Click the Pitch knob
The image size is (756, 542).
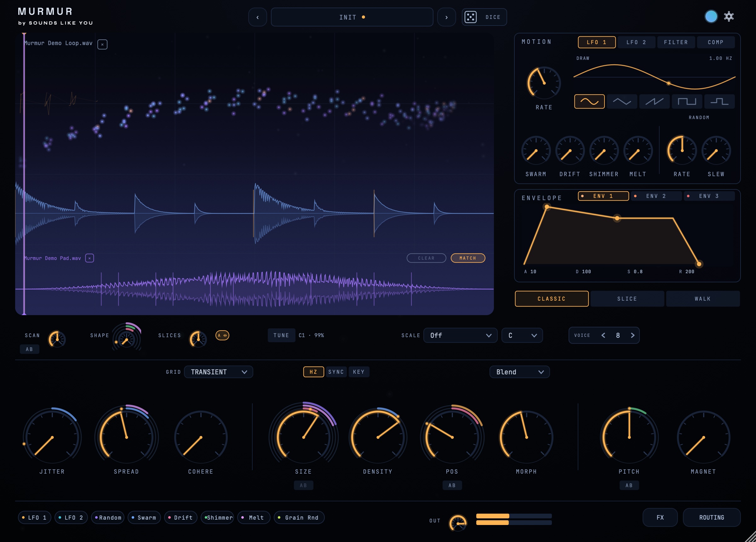point(629,437)
